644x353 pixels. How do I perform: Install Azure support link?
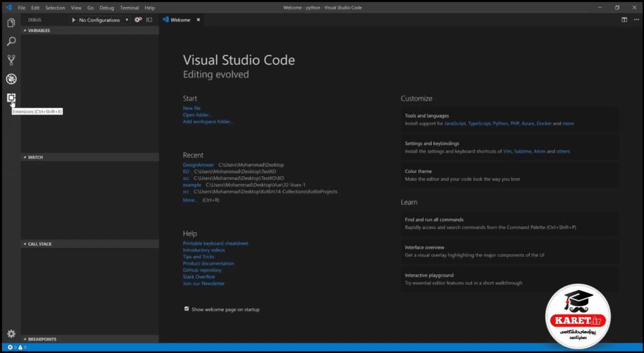528,123
